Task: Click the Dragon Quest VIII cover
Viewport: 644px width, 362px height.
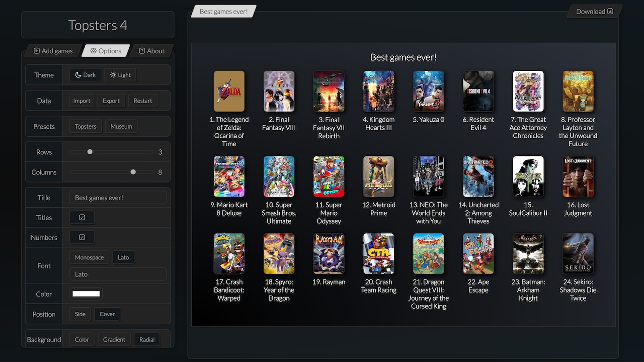Action: [x=428, y=253]
